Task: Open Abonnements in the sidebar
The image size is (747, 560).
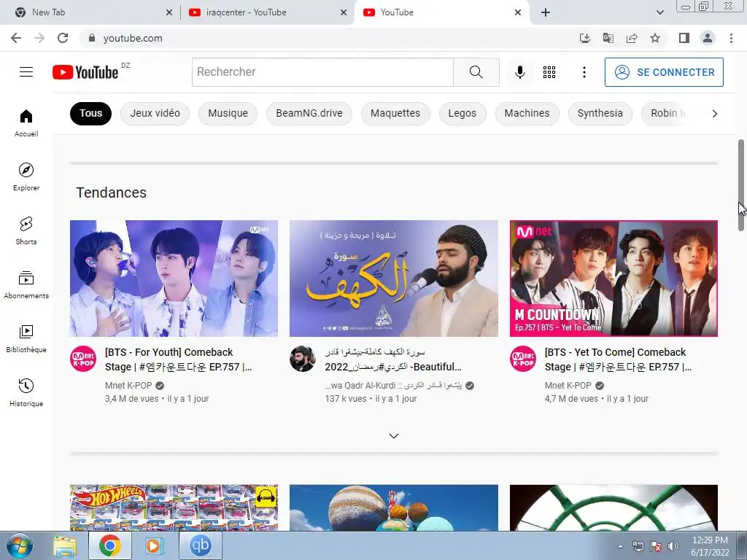Action: coord(26,285)
